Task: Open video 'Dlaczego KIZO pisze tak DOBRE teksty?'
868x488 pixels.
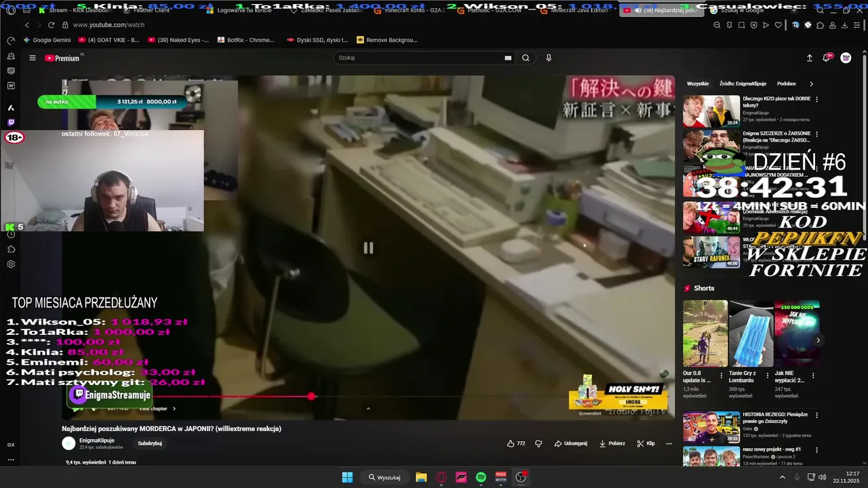Action: 776,102
